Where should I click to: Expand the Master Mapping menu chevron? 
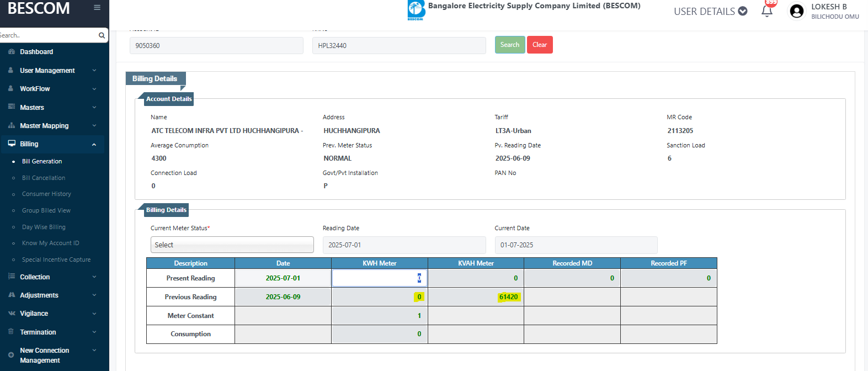pyautogui.click(x=94, y=126)
